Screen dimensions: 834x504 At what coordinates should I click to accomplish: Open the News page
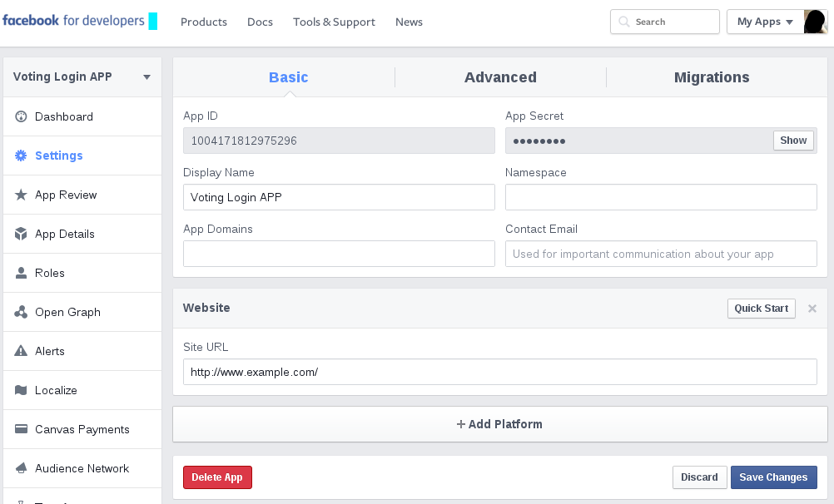coord(409,22)
